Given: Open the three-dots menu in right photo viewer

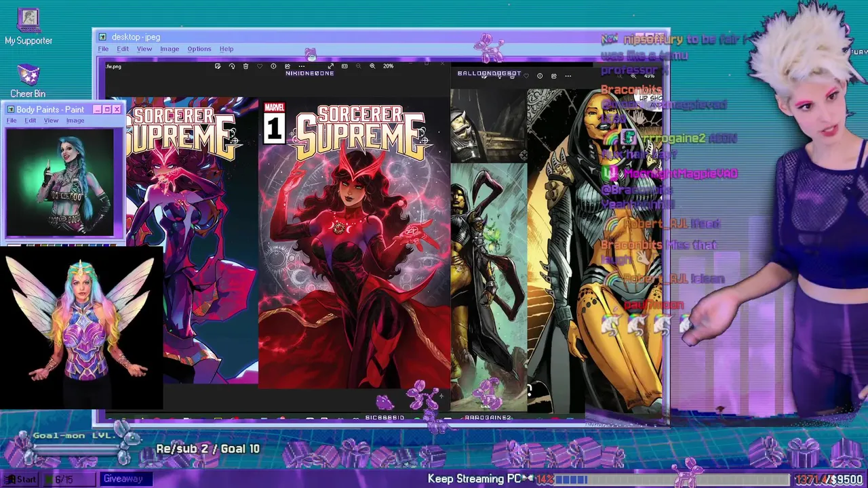Looking at the screenshot, I should click(568, 76).
